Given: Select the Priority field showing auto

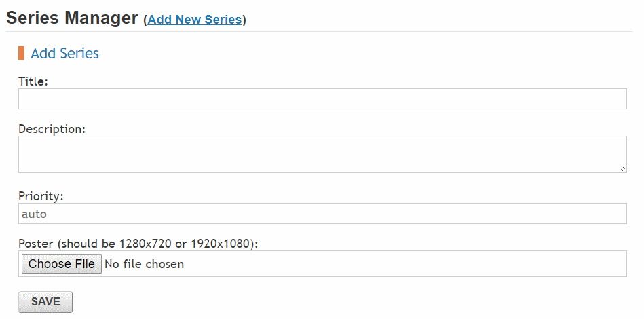Looking at the screenshot, I should tap(322, 214).
